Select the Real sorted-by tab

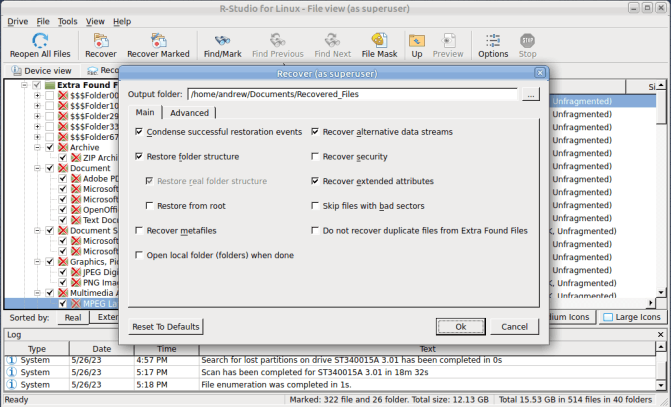73,318
